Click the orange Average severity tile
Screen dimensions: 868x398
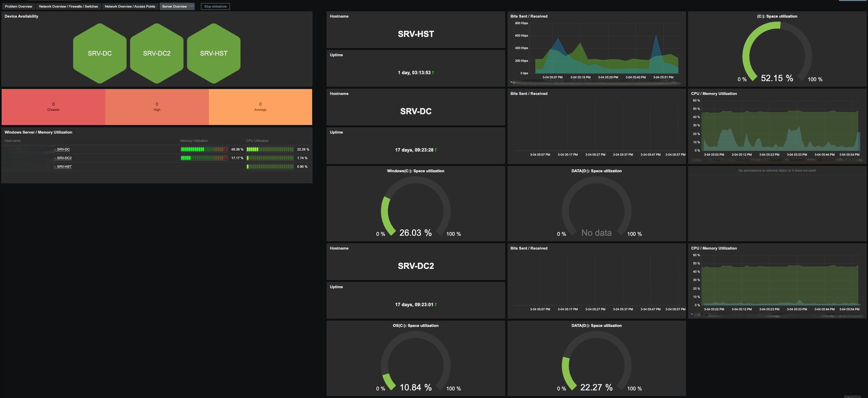(x=260, y=107)
